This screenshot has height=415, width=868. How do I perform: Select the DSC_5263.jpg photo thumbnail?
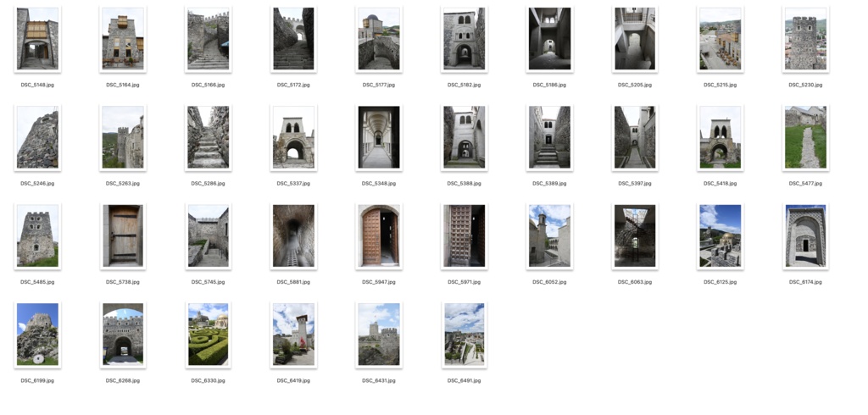pos(123,137)
